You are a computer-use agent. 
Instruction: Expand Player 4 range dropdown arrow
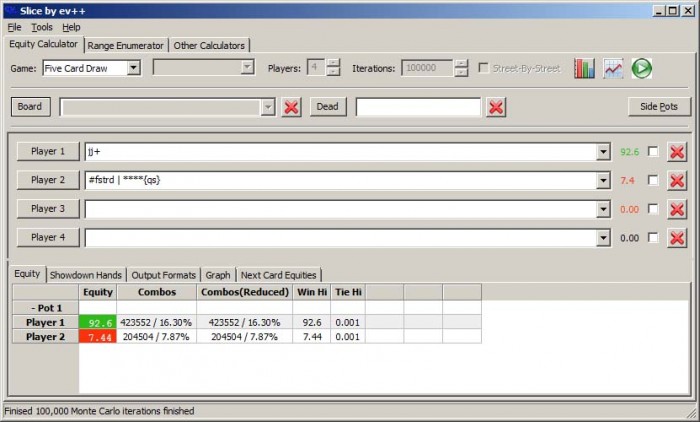(603, 238)
